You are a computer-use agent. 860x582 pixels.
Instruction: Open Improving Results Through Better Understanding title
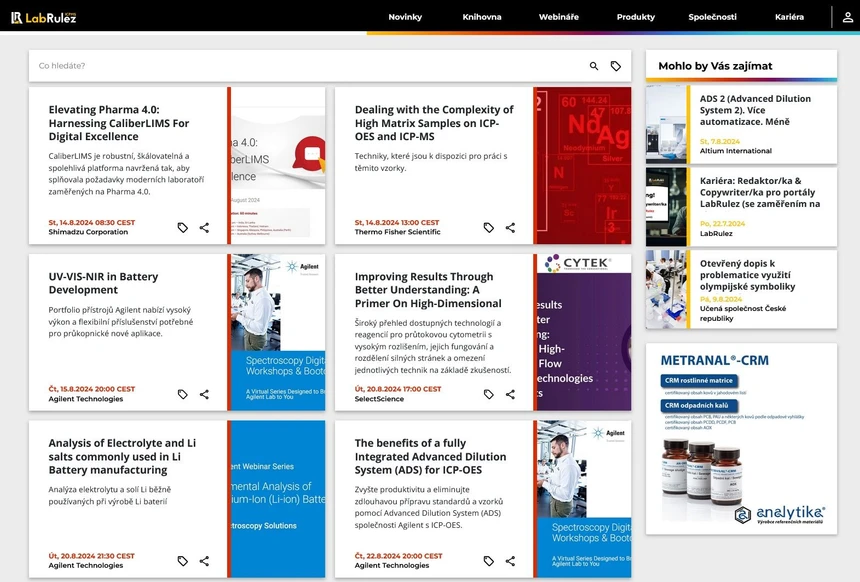point(428,290)
